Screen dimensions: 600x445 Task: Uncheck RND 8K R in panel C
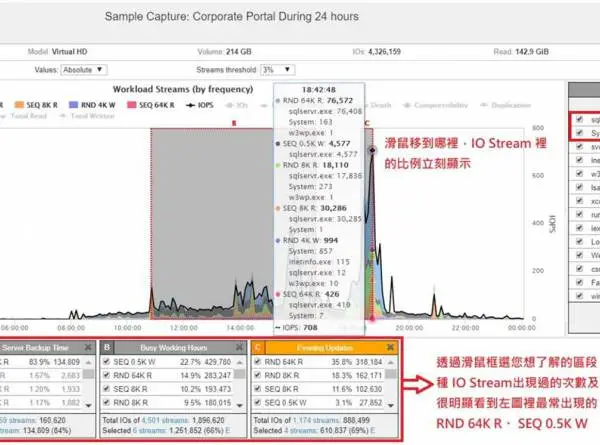(x=258, y=375)
